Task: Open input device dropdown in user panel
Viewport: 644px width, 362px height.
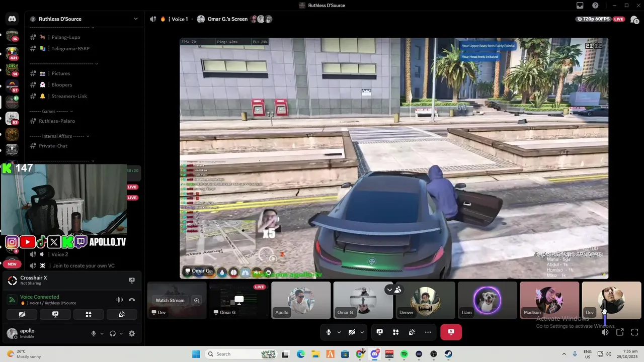Action: coord(102,333)
